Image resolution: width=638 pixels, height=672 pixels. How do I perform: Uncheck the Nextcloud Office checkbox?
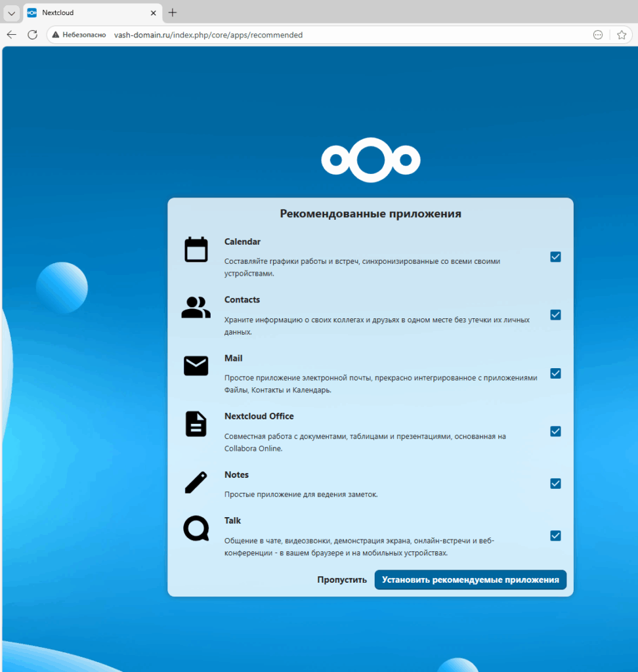tap(556, 431)
